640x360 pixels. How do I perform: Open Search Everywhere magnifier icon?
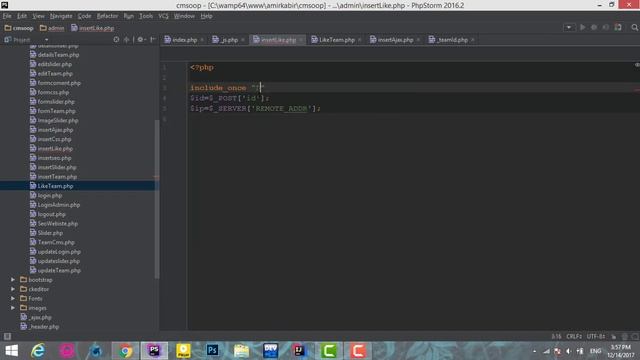(634, 27)
